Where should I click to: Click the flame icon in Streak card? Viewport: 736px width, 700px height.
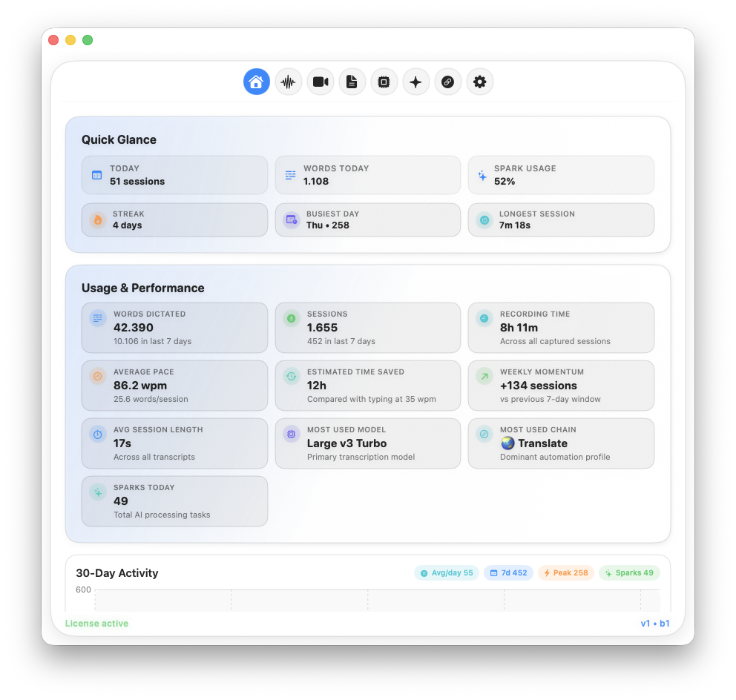click(x=98, y=219)
